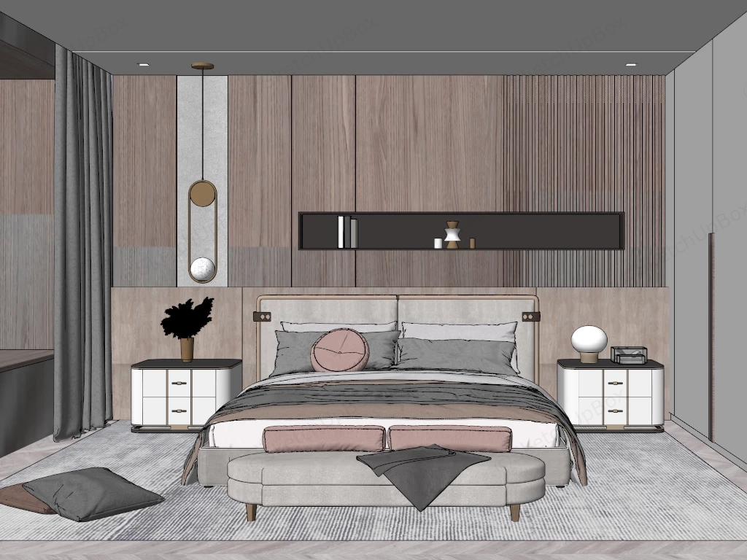The image size is (747, 560).
Task: Select the left nightstand
Action: (x=182, y=394)
